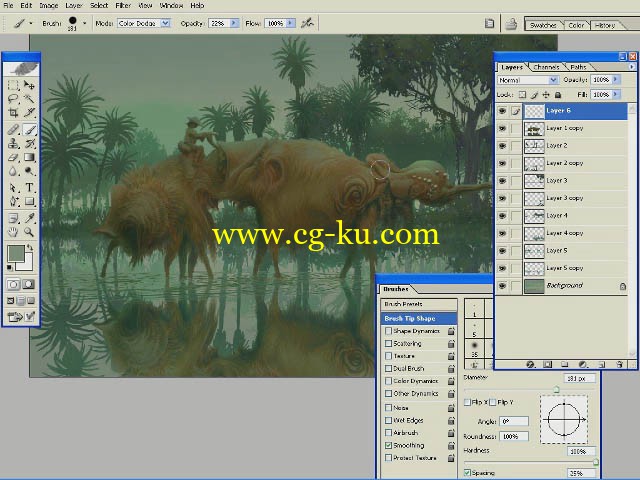Toggle visibility of Background layer
640x480 pixels.
(x=502, y=286)
